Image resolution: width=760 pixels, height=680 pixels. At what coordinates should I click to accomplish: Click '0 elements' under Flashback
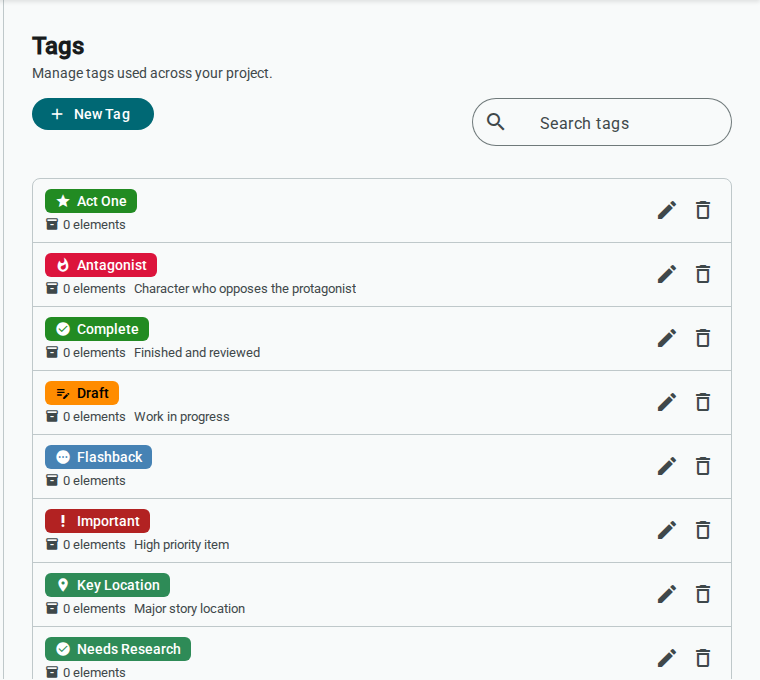(94, 481)
